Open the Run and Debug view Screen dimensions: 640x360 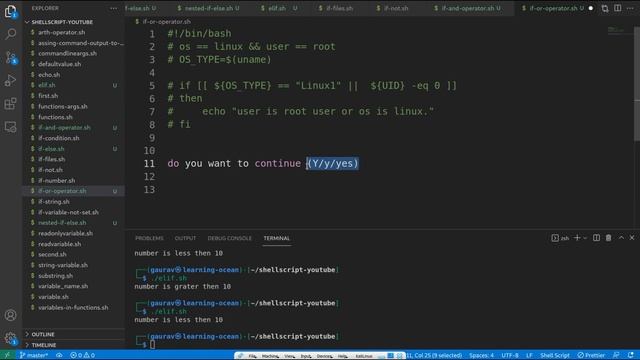(11, 80)
